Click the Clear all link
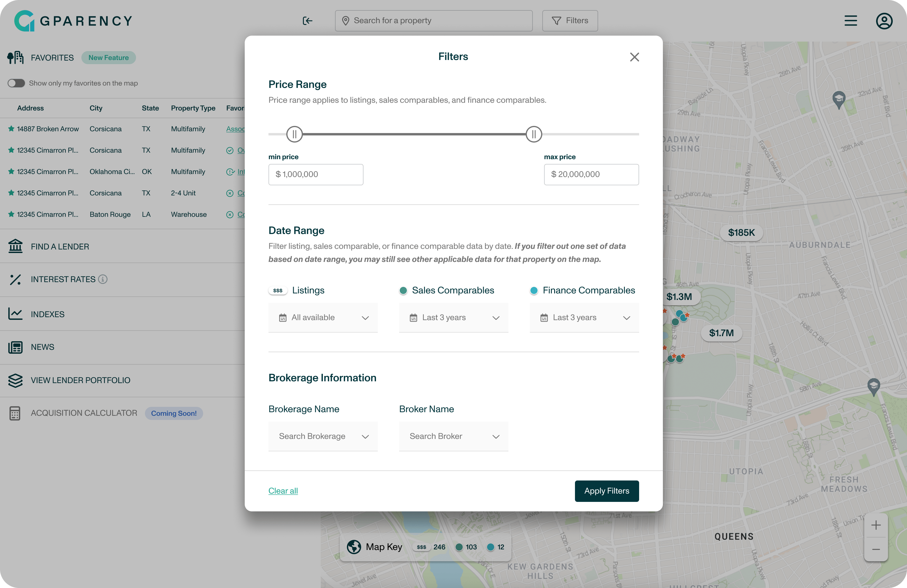 [x=283, y=491]
